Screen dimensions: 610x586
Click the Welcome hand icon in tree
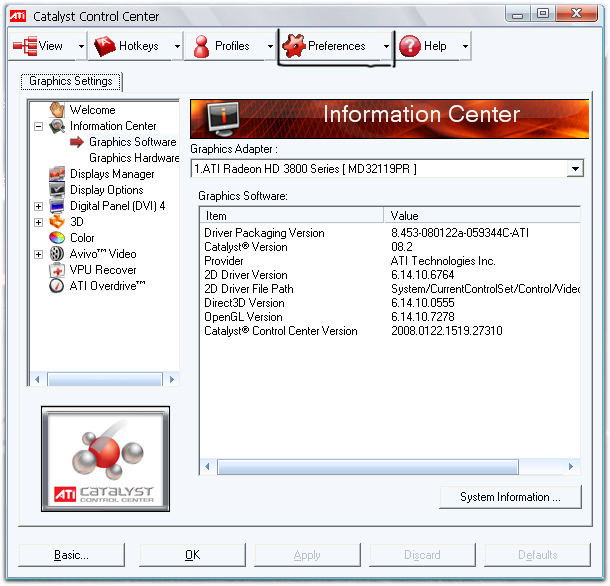click(x=57, y=109)
